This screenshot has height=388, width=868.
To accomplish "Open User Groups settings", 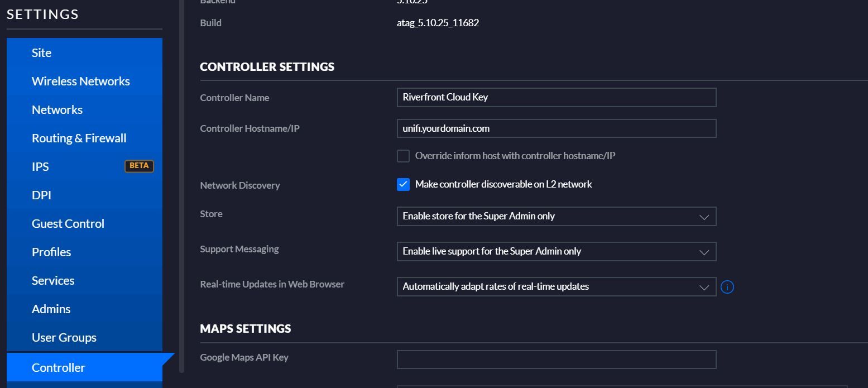I will [x=64, y=337].
